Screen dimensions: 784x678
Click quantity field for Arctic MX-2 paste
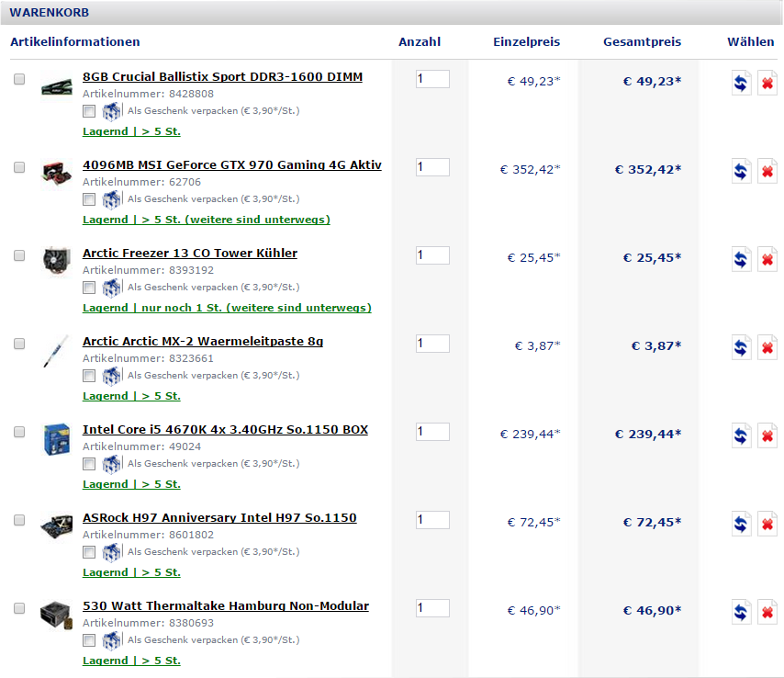[432, 344]
